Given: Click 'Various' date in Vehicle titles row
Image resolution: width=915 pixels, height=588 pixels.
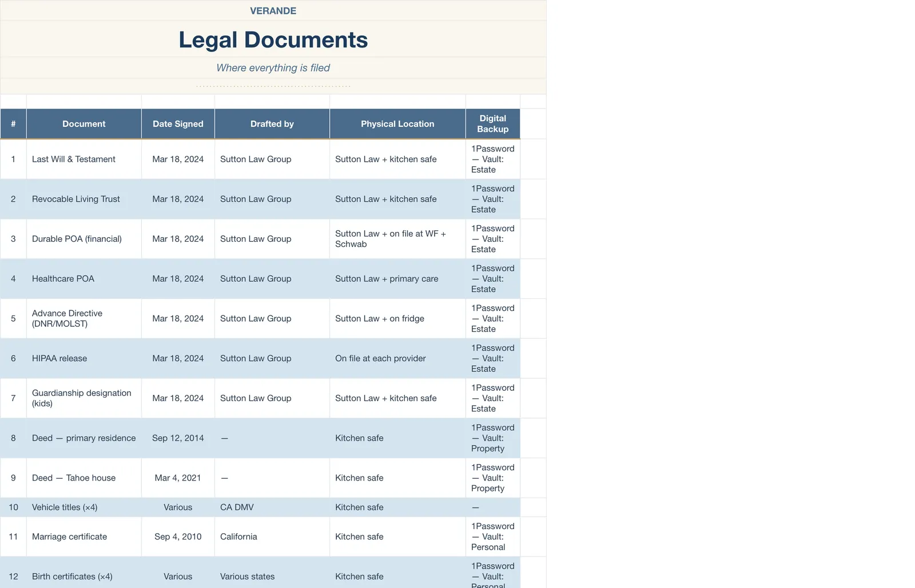Looking at the screenshot, I should 178,507.
